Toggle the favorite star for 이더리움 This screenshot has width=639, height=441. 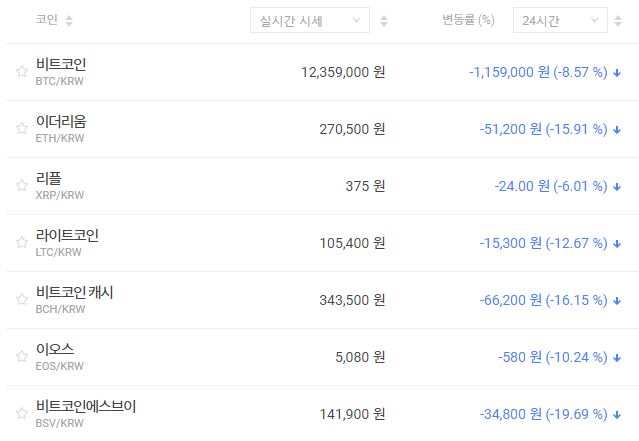tap(21, 129)
